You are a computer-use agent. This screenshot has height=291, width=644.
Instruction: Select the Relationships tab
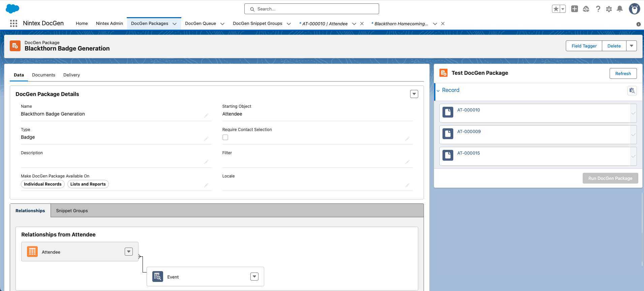(30, 211)
